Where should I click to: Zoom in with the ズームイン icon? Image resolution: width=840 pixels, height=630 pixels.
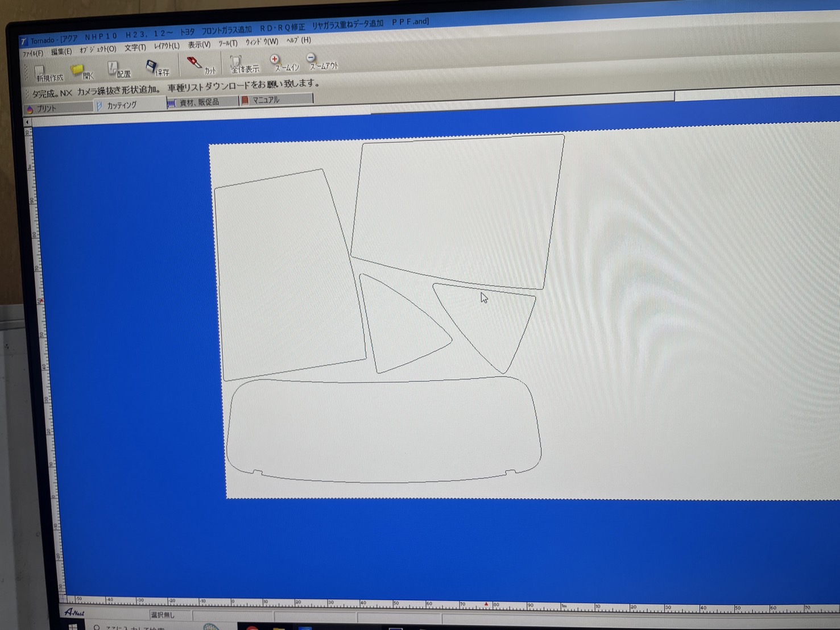click(285, 63)
